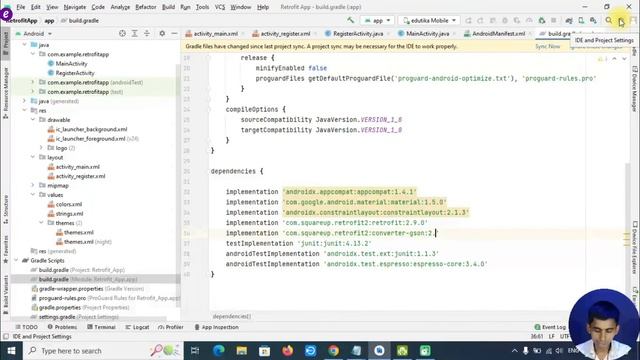Click the Windows Start button

[x=11, y=351]
